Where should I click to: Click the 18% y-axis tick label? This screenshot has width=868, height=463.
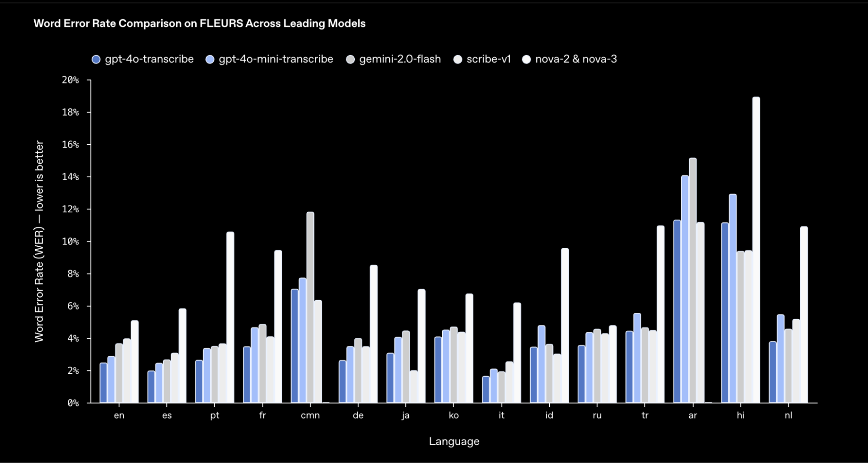[70, 112]
